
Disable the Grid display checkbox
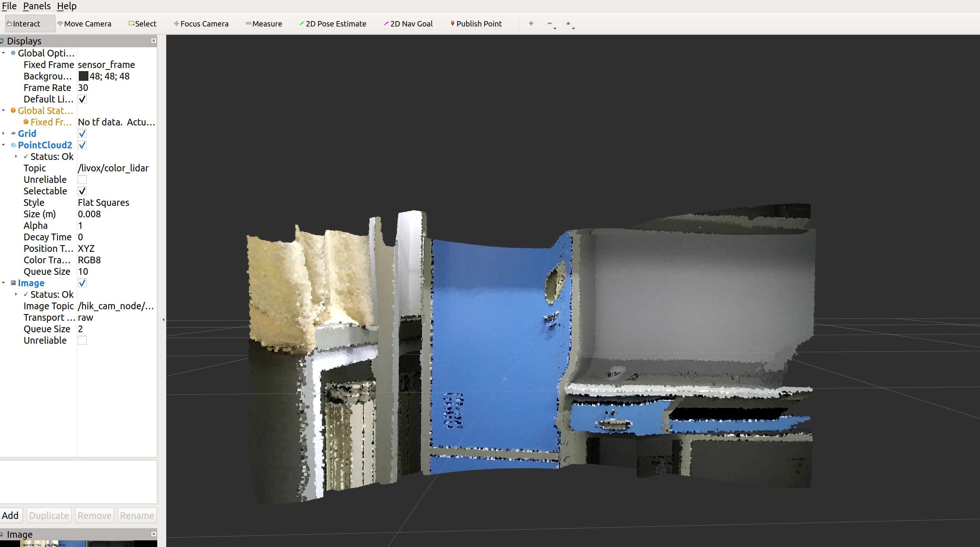pos(82,134)
